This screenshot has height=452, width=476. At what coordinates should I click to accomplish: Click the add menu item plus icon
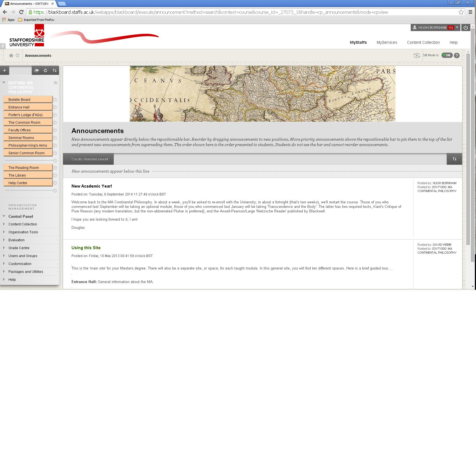tap(5, 70)
